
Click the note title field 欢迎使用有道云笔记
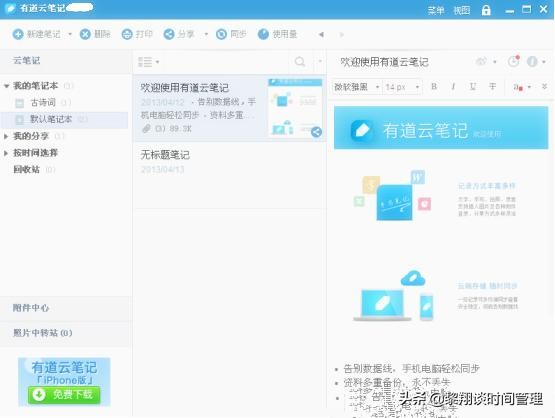click(x=384, y=62)
